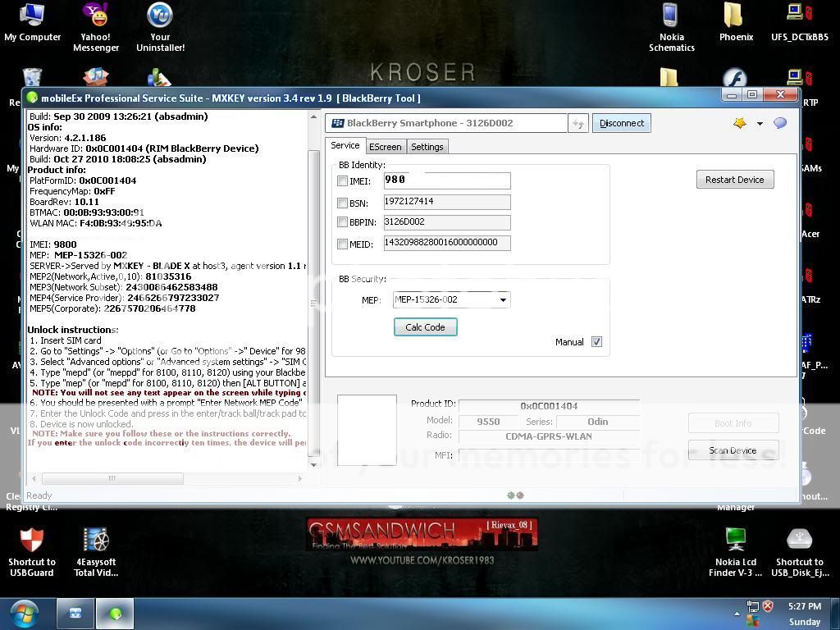This screenshot has width=840, height=630.
Task: Click the "Version: 4.2.1.186" log line
Action: 67,138
